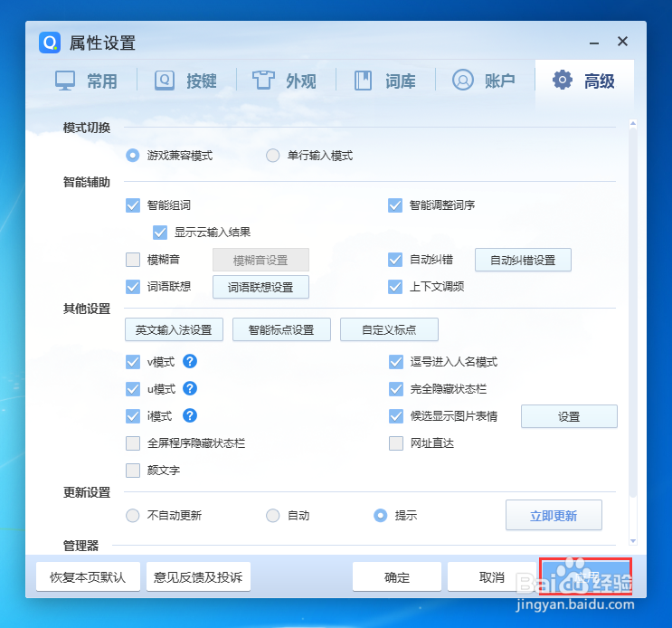Click the bookmark book icon for 词库
Image resolution: width=672 pixels, height=628 pixels.
[363, 81]
